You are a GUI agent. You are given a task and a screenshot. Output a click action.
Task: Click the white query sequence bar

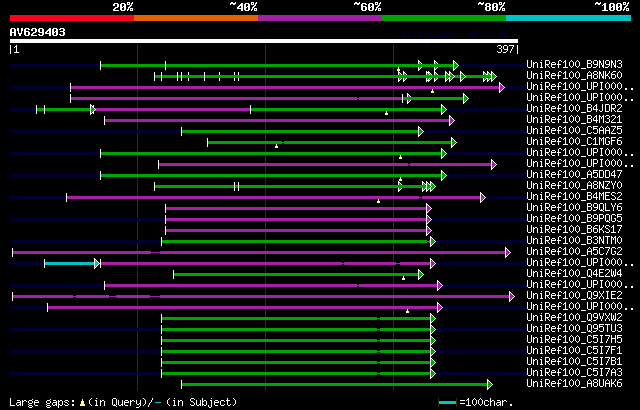point(264,41)
